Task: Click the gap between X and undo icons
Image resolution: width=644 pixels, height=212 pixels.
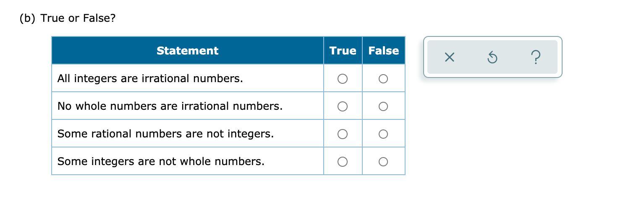Action: click(471, 57)
